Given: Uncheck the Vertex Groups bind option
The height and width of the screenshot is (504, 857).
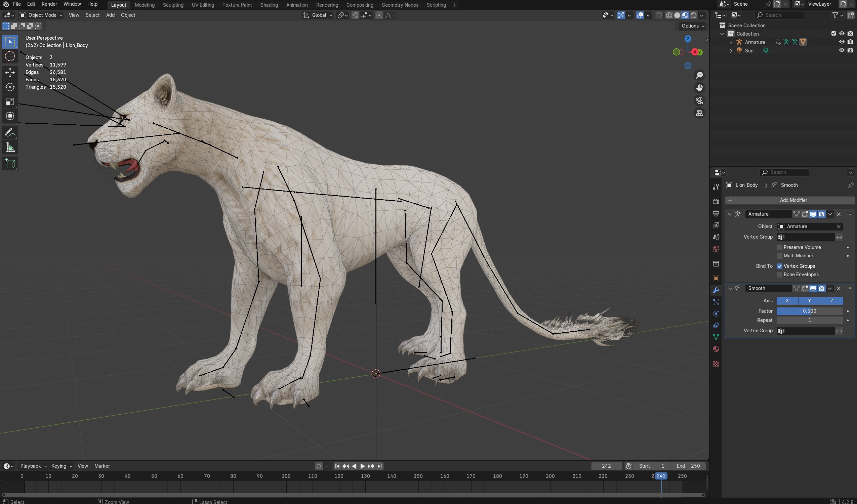Looking at the screenshot, I should click(x=779, y=266).
